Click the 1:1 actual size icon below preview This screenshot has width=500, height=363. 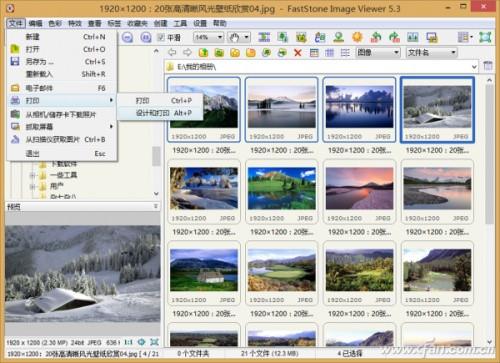click(128, 342)
